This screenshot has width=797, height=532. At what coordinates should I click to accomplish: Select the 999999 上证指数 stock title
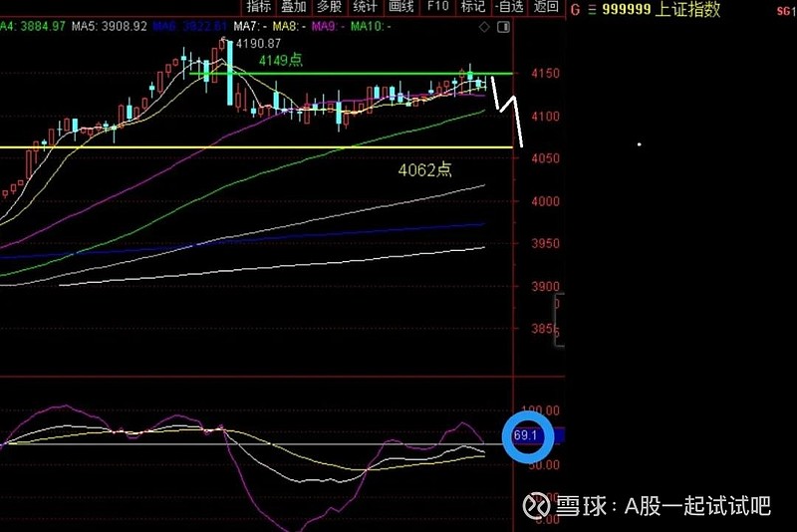tap(662, 9)
